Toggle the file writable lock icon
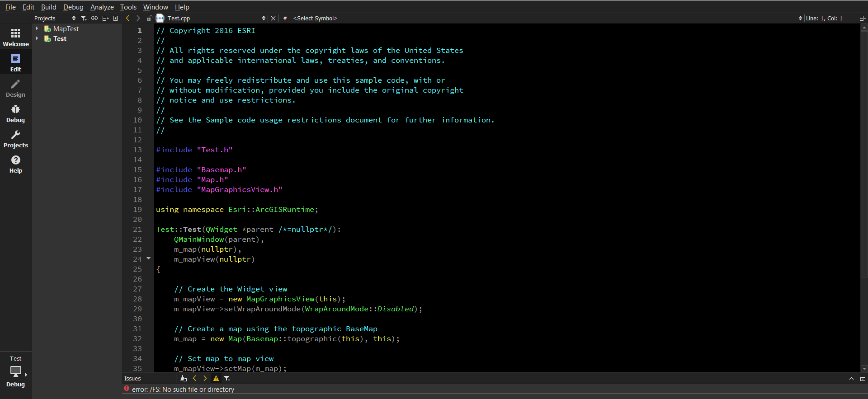868x399 pixels. (x=149, y=18)
